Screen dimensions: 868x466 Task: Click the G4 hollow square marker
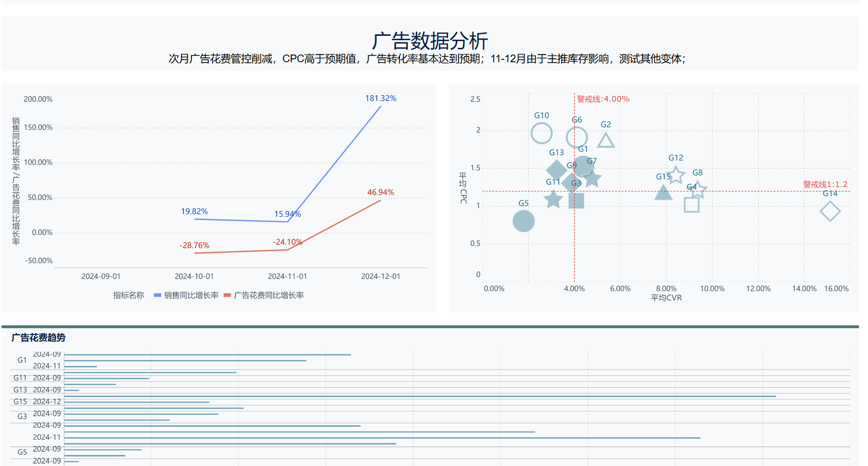(x=691, y=205)
